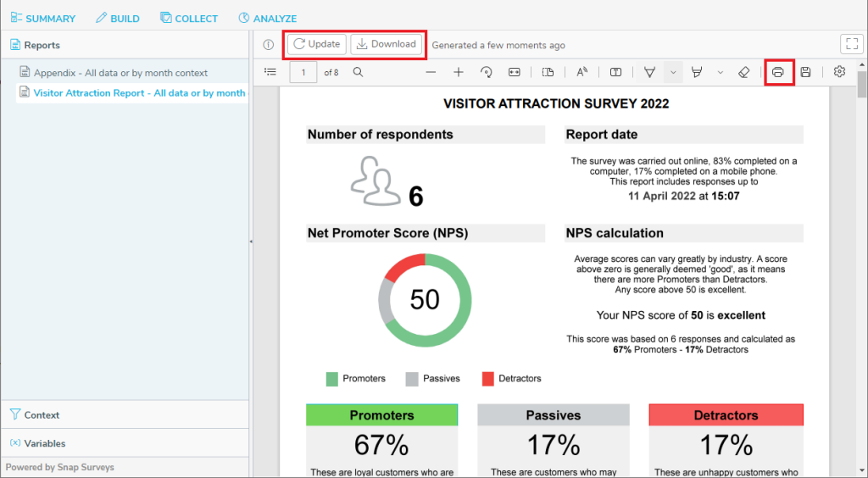
Task: Save the PDF with the disk icon
Action: (x=805, y=72)
